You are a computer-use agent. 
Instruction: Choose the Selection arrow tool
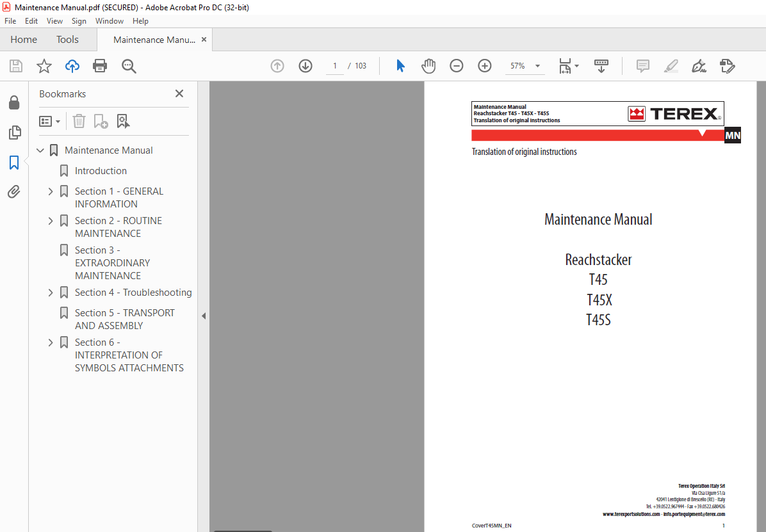click(x=400, y=66)
